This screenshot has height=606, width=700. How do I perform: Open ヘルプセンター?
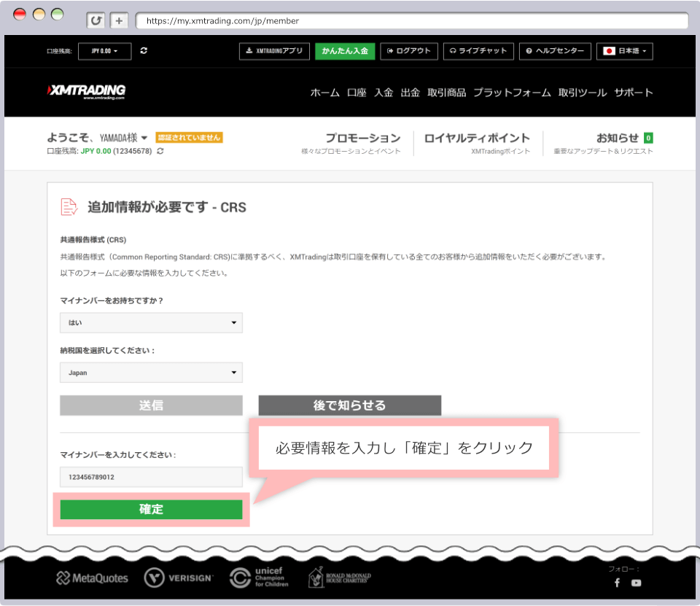[555, 51]
